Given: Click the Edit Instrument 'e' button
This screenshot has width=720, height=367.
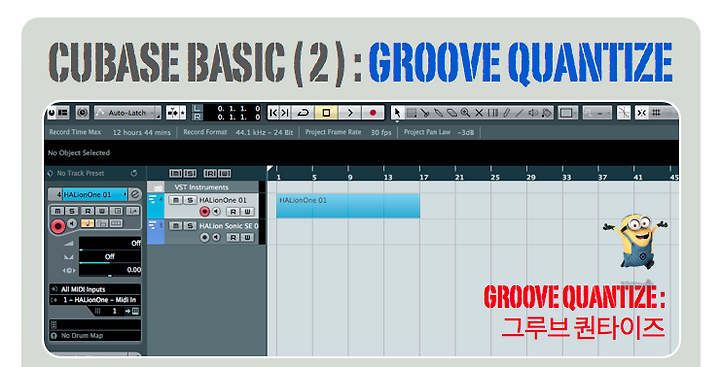Looking at the screenshot, I should [x=135, y=194].
